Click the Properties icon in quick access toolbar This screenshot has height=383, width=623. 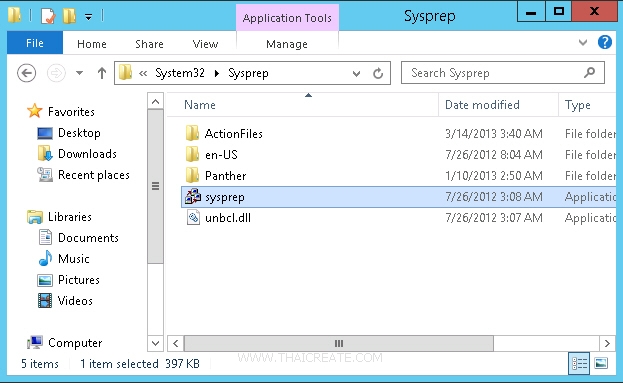48,16
